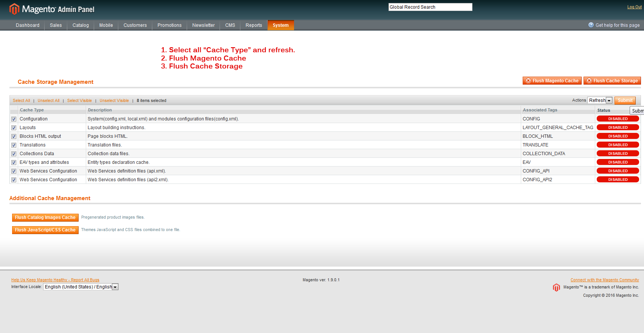The width and height of the screenshot is (644, 333).
Task: Toggle the Collections Data checkbox
Action: tap(14, 154)
